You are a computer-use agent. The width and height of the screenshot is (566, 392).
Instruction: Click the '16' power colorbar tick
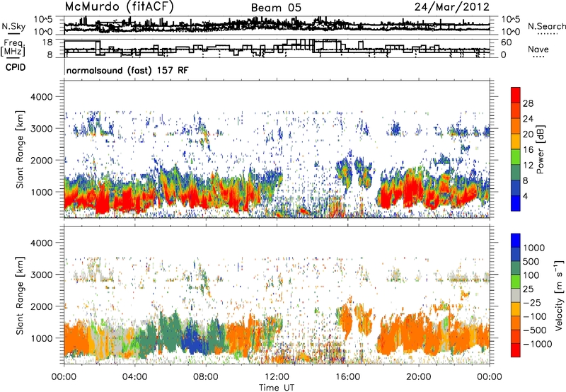[528, 150]
